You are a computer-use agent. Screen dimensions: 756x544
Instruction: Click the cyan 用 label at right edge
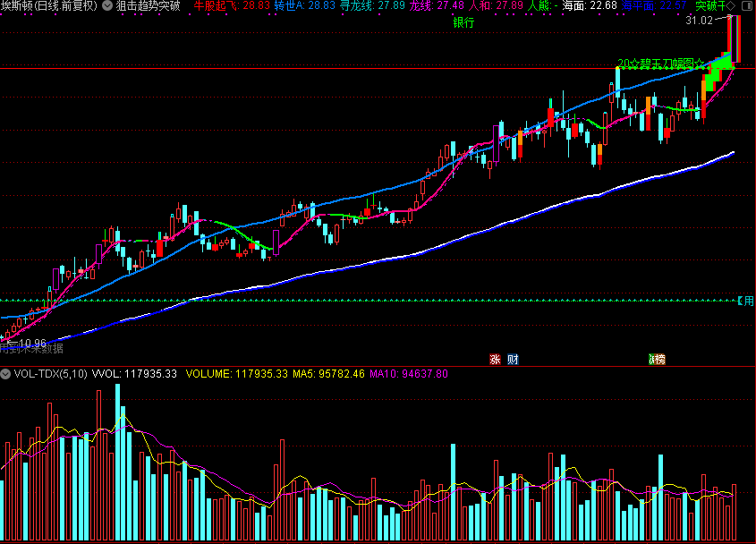point(749,301)
